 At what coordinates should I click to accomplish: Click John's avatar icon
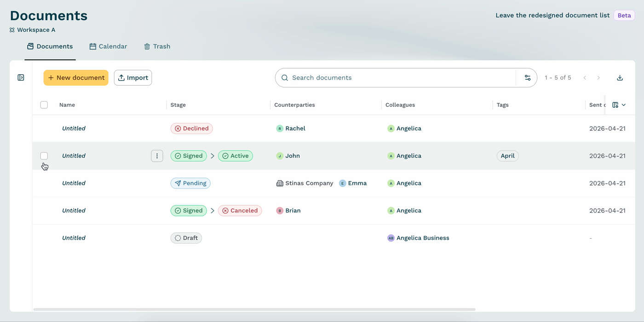click(280, 156)
